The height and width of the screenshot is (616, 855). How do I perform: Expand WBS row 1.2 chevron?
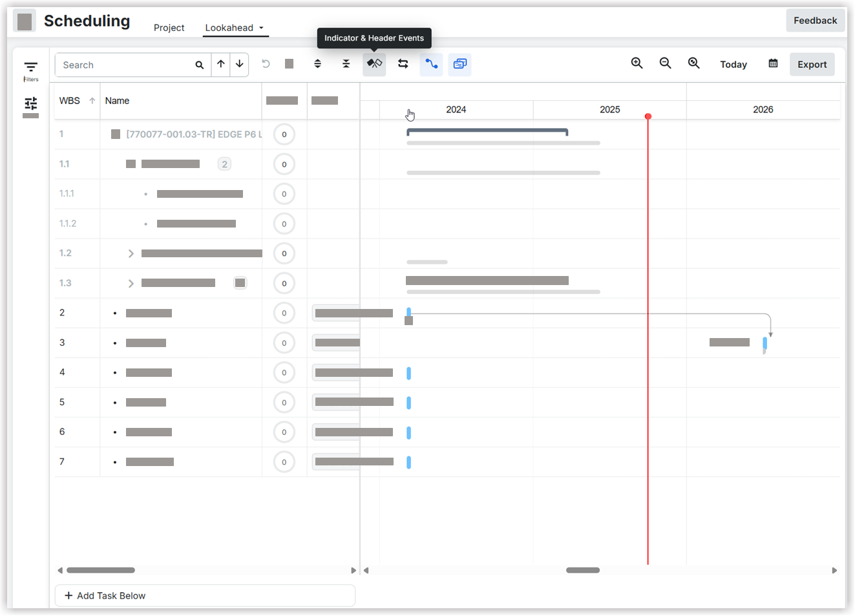point(131,253)
